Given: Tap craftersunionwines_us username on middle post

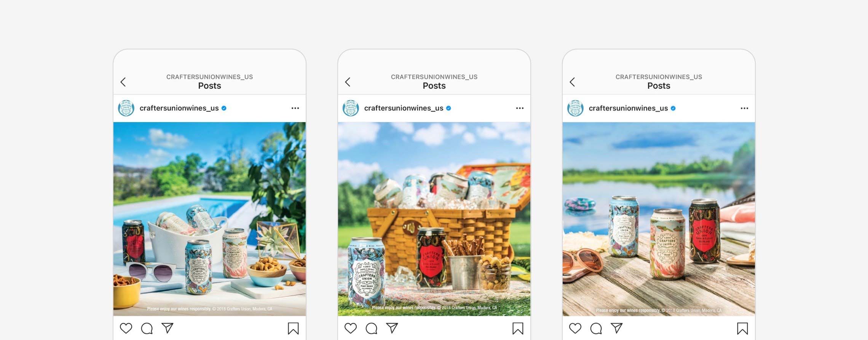Looking at the screenshot, I should click(404, 108).
